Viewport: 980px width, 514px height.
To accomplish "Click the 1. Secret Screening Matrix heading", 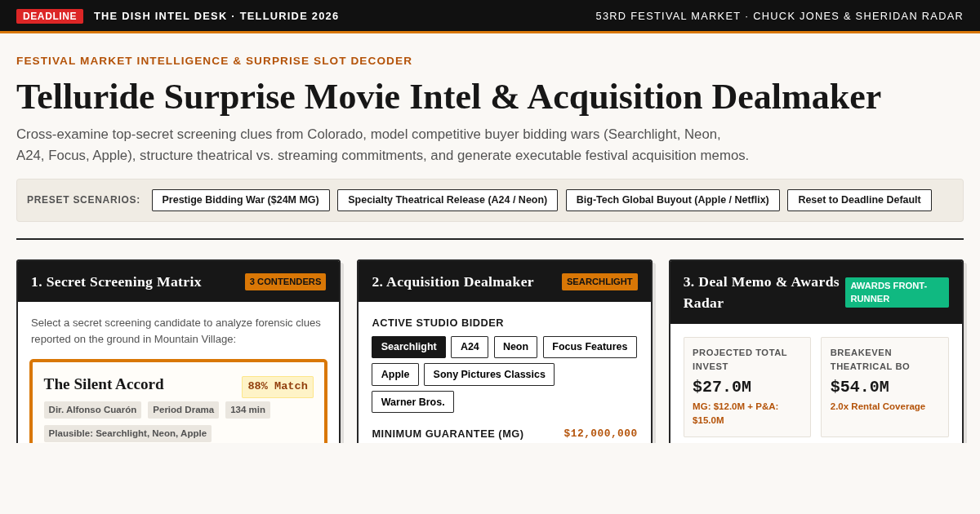I will (x=116, y=281).
